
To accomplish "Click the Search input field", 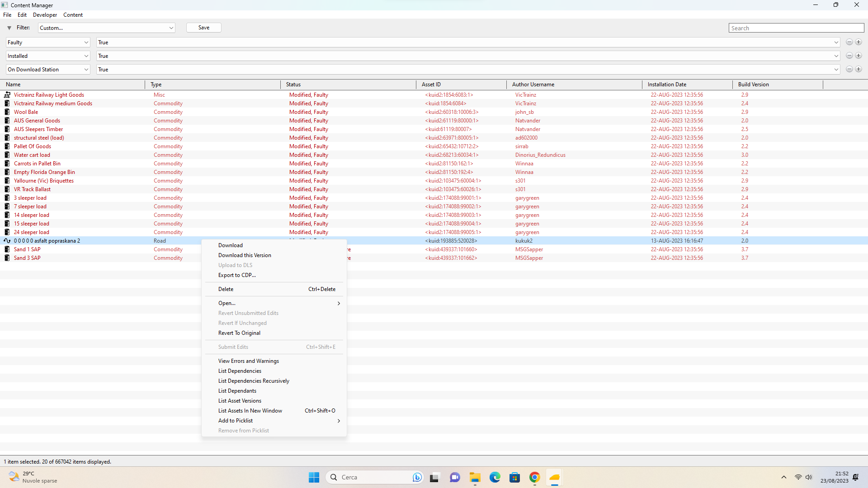I will coord(796,28).
